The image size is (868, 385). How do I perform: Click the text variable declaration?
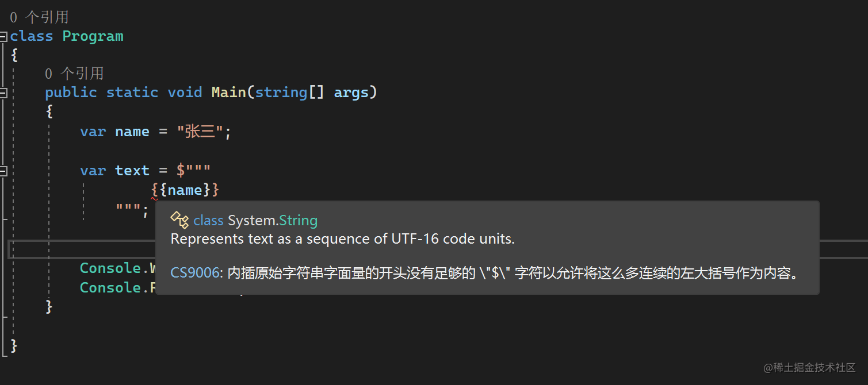point(132,171)
